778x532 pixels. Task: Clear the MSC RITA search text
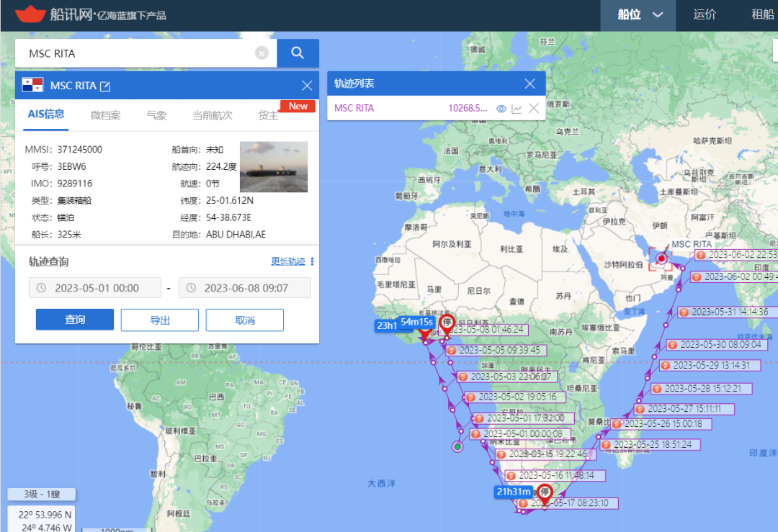(x=261, y=53)
